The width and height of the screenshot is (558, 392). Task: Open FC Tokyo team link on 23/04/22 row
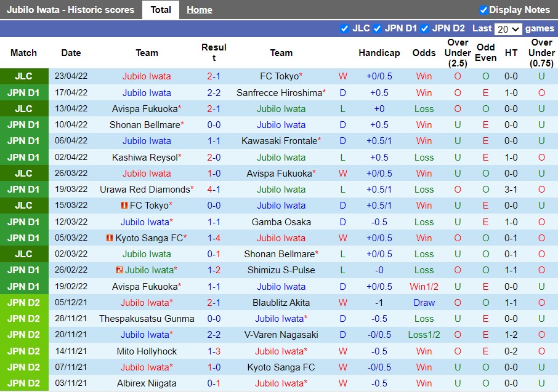pyautogui.click(x=280, y=76)
